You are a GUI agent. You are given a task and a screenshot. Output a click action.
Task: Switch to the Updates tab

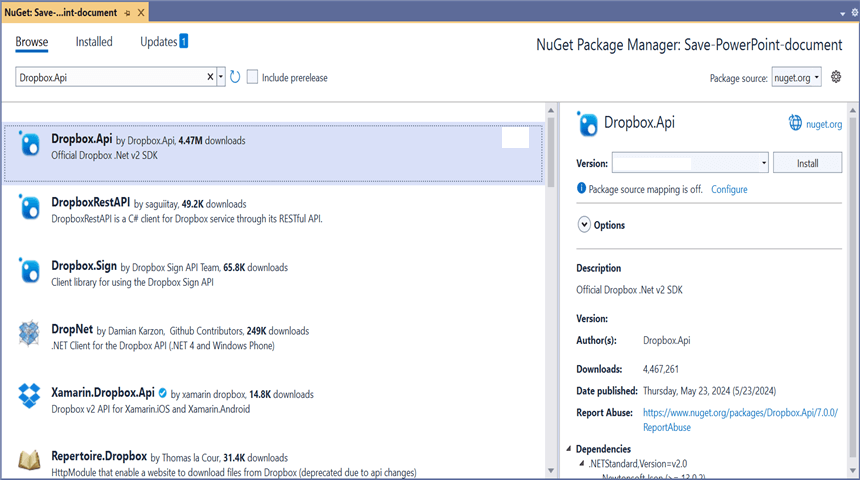point(164,42)
